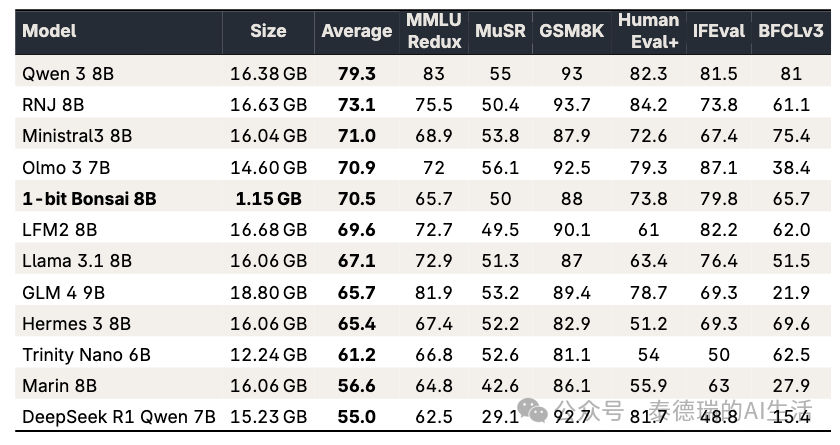
Task: Click the GSM8K column header
Action: 571,31
